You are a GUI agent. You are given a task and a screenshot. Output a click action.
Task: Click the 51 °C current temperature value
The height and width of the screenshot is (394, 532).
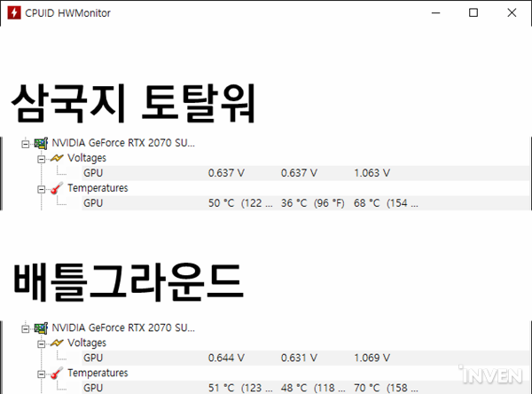pos(240,388)
